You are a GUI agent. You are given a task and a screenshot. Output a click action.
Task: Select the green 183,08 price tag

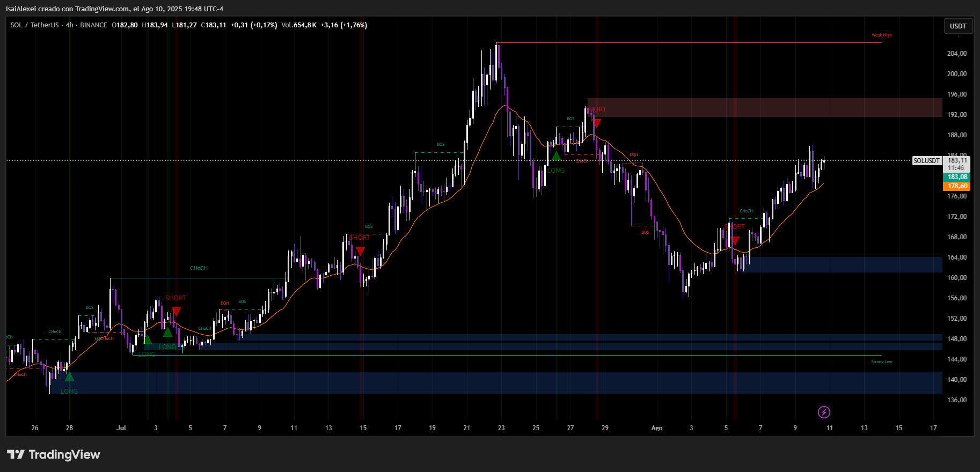957,177
